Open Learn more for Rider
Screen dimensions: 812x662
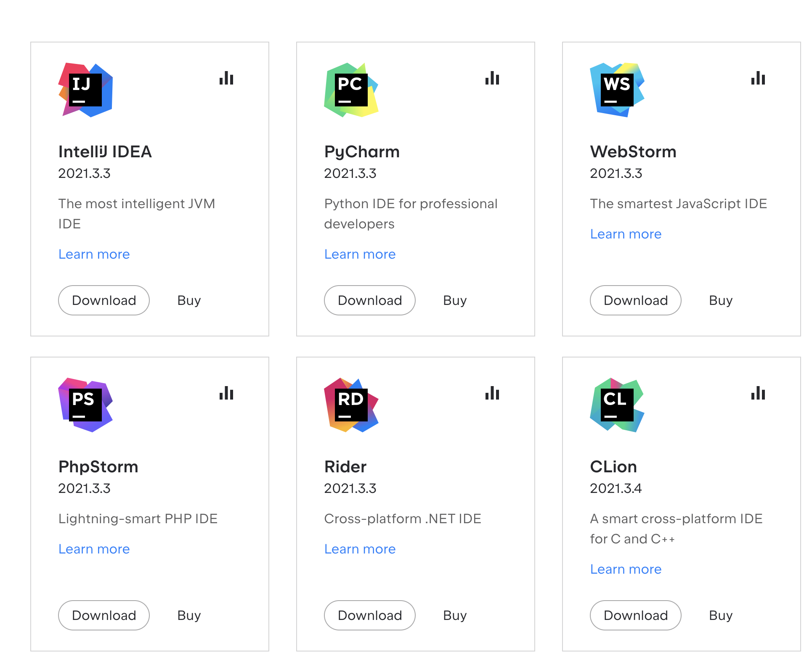360,549
